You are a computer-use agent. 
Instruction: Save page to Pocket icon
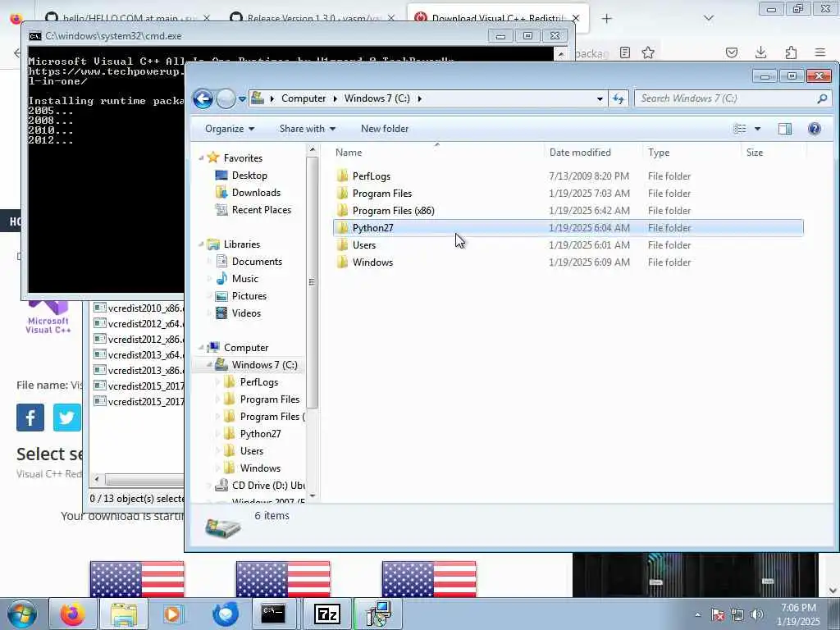[731, 52]
